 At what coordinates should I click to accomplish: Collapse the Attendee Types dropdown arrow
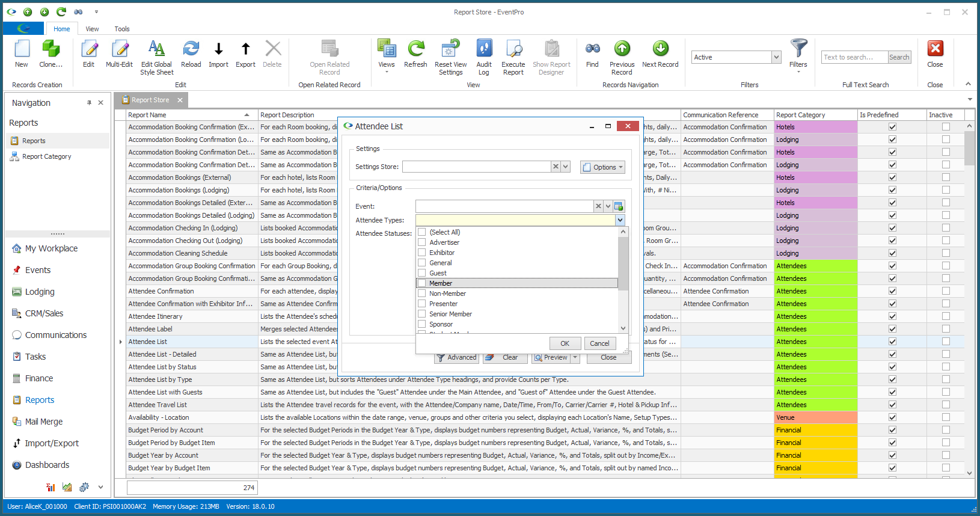tap(620, 220)
